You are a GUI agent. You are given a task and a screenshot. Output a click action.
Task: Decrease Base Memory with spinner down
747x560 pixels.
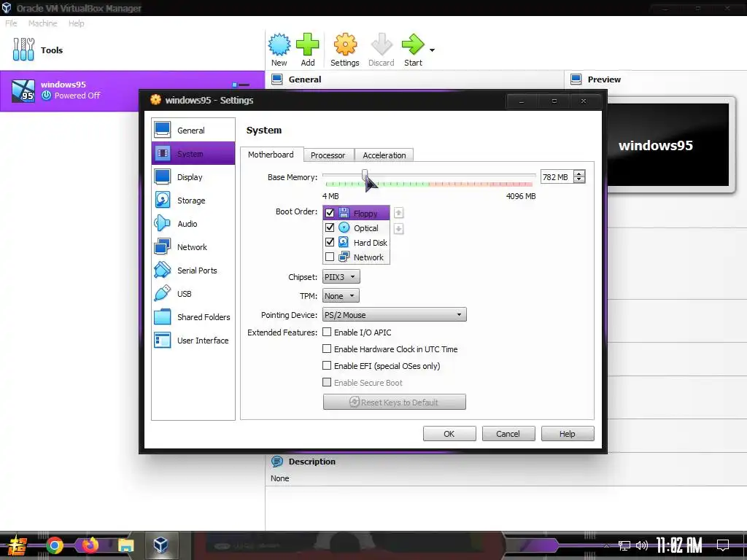tap(579, 180)
